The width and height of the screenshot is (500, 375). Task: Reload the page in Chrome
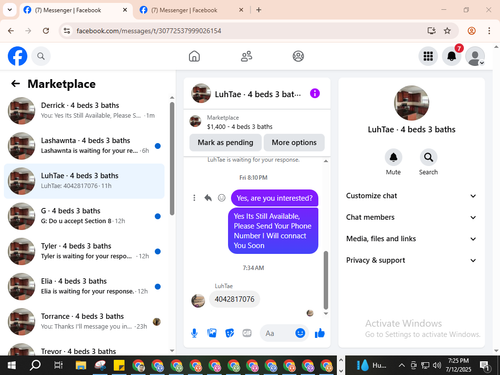click(46, 31)
